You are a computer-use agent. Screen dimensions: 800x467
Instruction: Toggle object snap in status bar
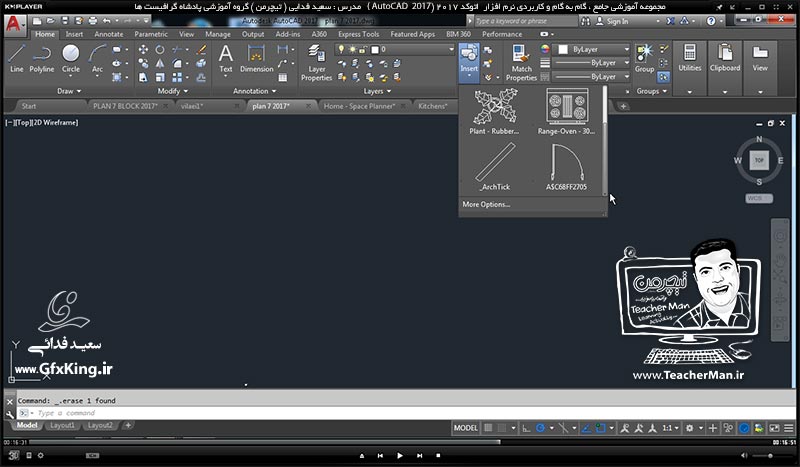pos(601,428)
